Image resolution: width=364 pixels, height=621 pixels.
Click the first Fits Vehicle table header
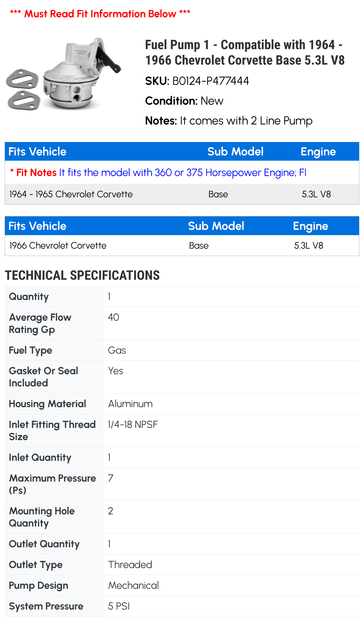point(37,151)
